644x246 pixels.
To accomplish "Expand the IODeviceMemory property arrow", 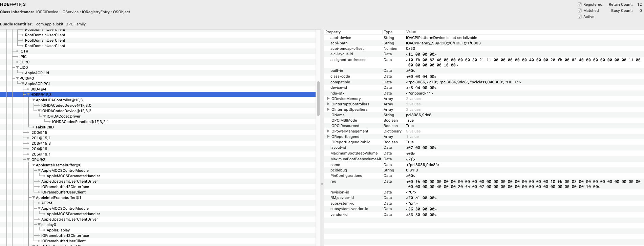I will pos(328,99).
